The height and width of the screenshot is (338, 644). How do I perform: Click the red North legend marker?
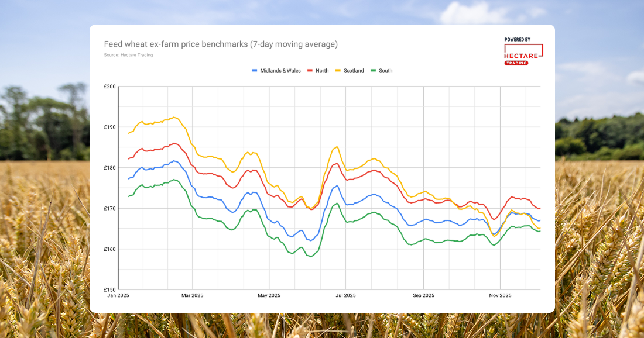coord(309,71)
